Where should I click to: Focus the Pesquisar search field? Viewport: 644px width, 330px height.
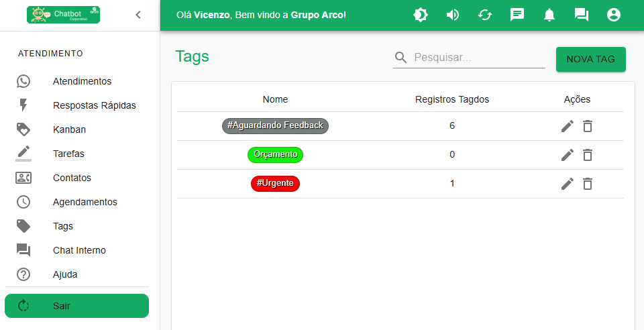478,58
